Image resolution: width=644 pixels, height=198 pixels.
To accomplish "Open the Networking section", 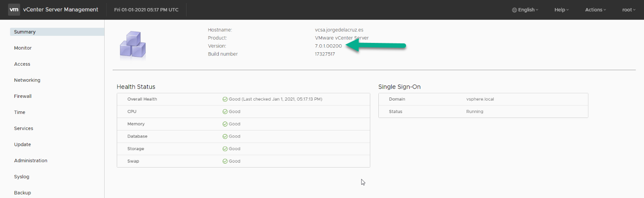I will [x=27, y=80].
